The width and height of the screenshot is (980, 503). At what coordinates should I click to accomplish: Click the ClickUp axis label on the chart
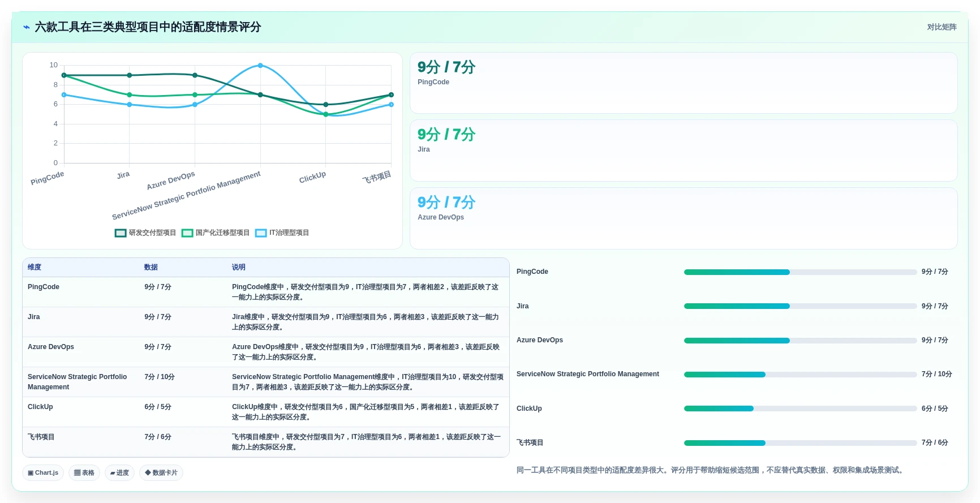[x=312, y=177]
